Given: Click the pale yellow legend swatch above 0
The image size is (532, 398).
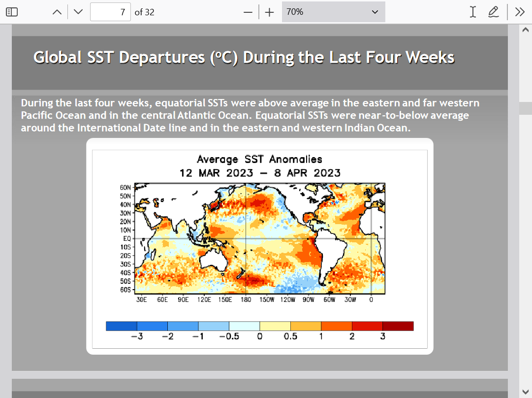Looking at the screenshot, I should (275, 326).
